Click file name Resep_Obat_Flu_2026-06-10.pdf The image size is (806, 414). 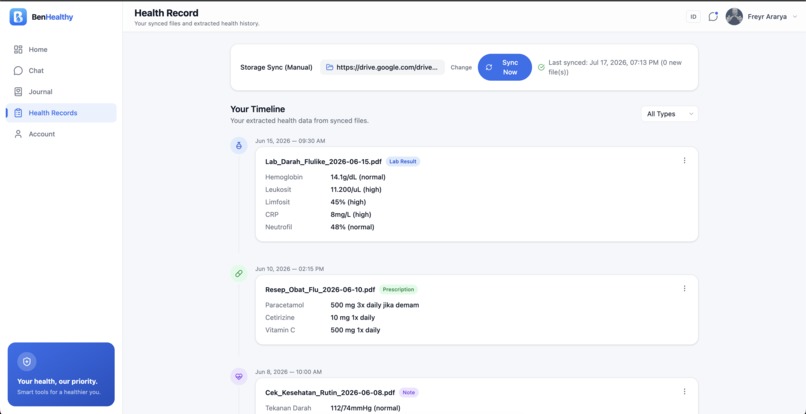pos(320,290)
